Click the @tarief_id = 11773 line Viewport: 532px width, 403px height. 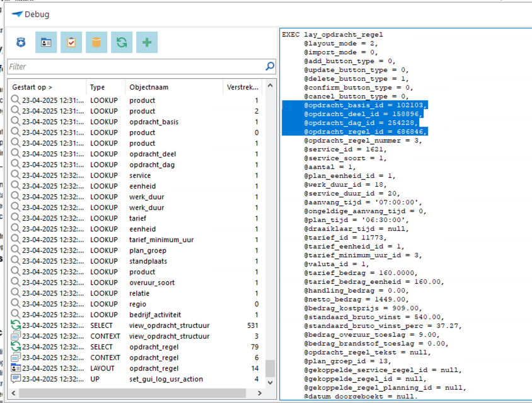(345, 238)
